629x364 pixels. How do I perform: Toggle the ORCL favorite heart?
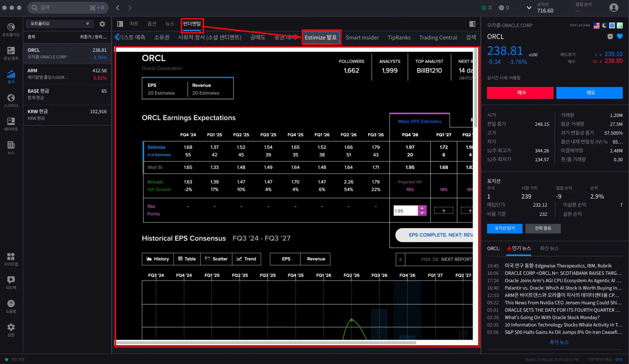tap(619, 36)
